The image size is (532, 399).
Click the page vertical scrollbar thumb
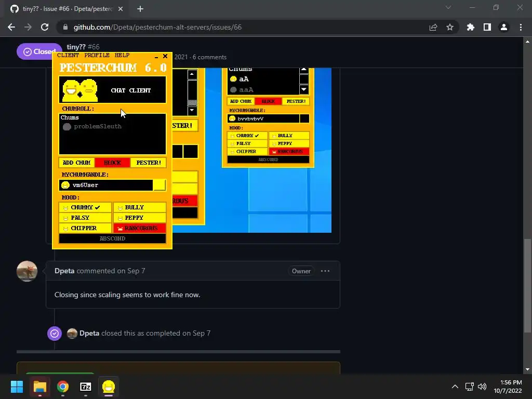pyautogui.click(x=527, y=286)
